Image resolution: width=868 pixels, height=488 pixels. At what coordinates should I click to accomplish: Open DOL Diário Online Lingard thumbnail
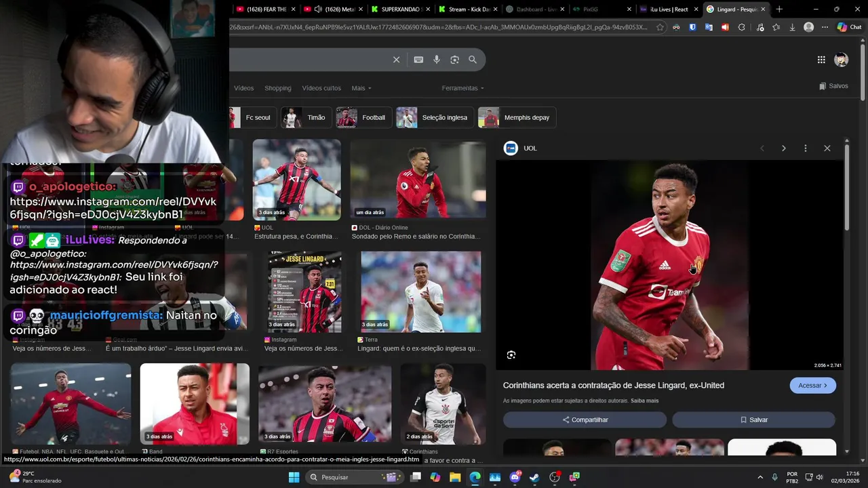point(418,180)
